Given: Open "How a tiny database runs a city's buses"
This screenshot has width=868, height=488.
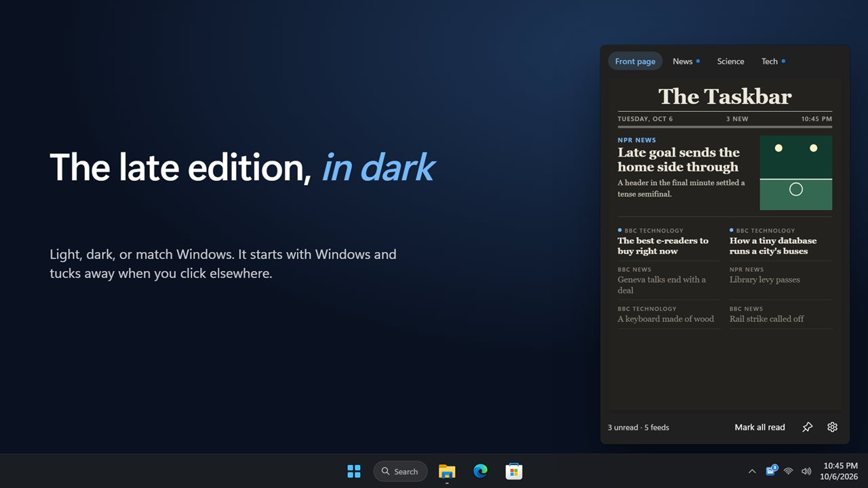Looking at the screenshot, I should [x=773, y=246].
